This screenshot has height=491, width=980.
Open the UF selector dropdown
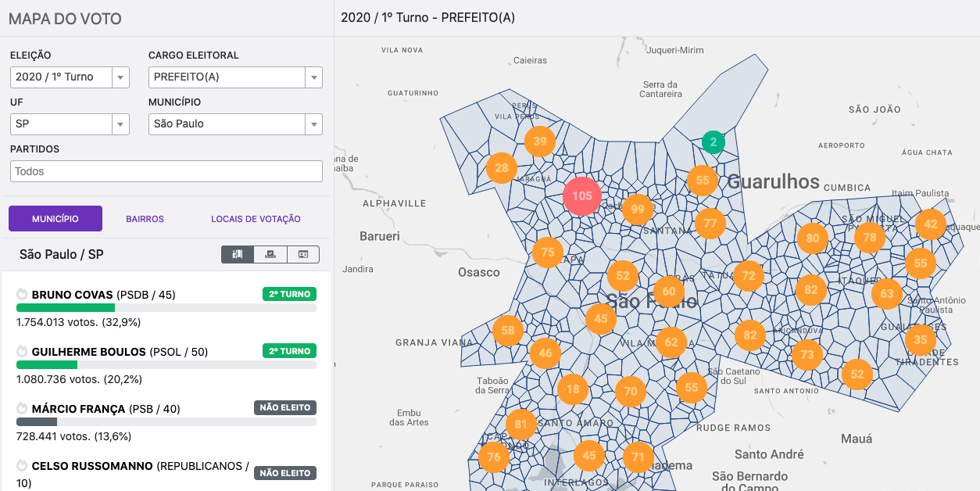point(69,124)
